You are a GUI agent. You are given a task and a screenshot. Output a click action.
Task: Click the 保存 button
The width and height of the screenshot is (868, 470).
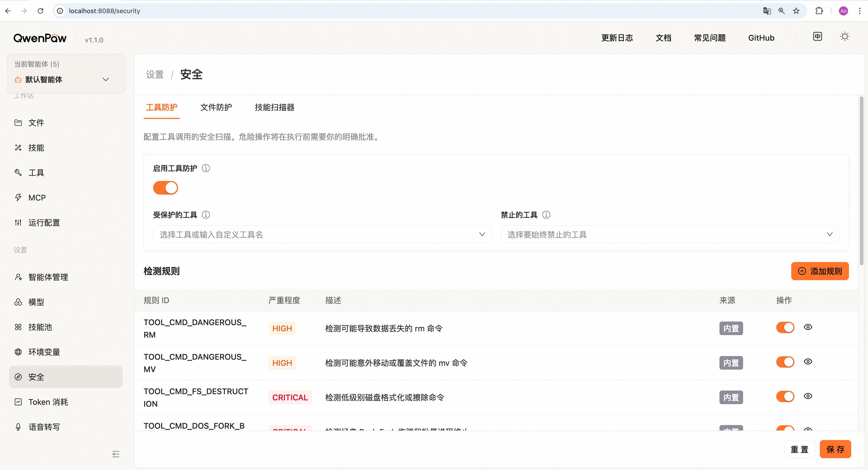click(x=835, y=449)
